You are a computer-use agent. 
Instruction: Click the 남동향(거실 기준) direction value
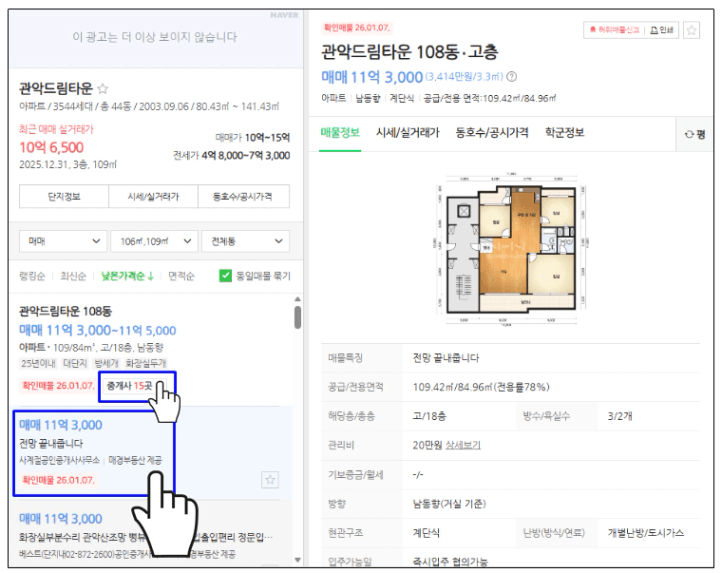click(x=449, y=504)
